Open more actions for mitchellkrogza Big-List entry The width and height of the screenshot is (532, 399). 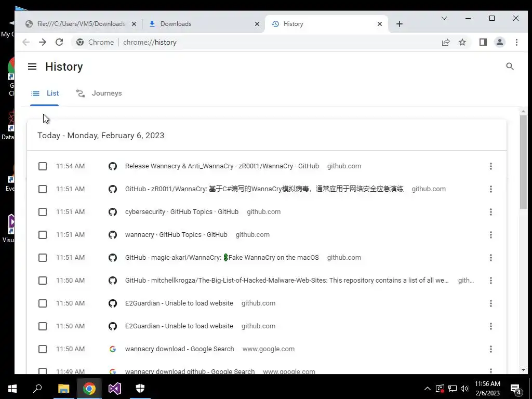490,281
